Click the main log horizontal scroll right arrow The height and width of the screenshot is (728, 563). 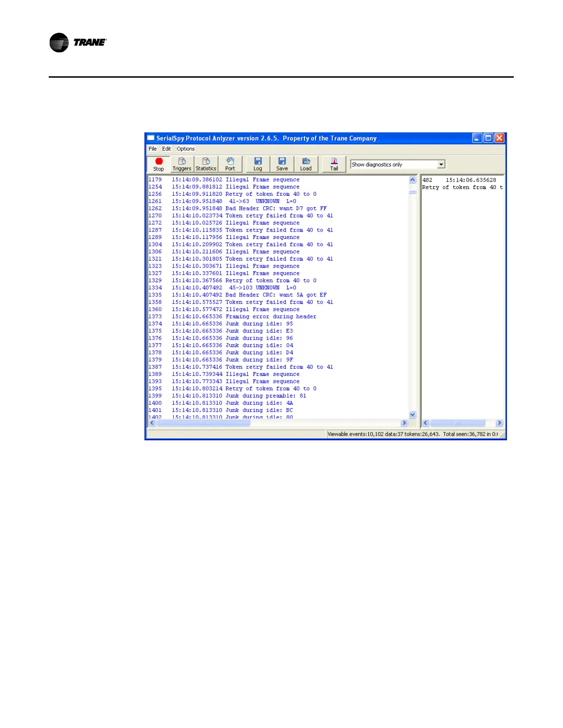pos(404,423)
